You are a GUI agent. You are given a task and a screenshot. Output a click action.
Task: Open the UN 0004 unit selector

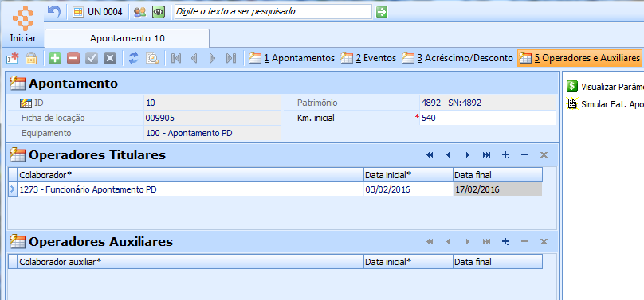pyautogui.click(x=97, y=12)
